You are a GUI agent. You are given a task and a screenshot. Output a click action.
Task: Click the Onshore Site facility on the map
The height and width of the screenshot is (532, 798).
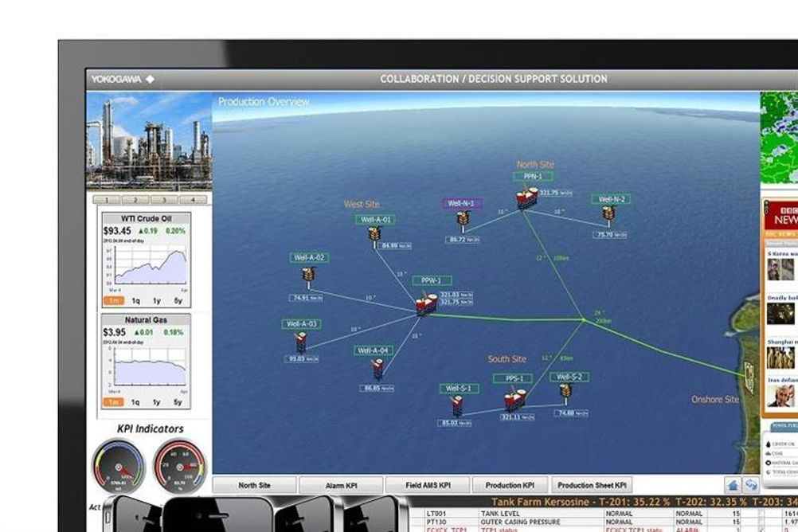click(x=749, y=377)
